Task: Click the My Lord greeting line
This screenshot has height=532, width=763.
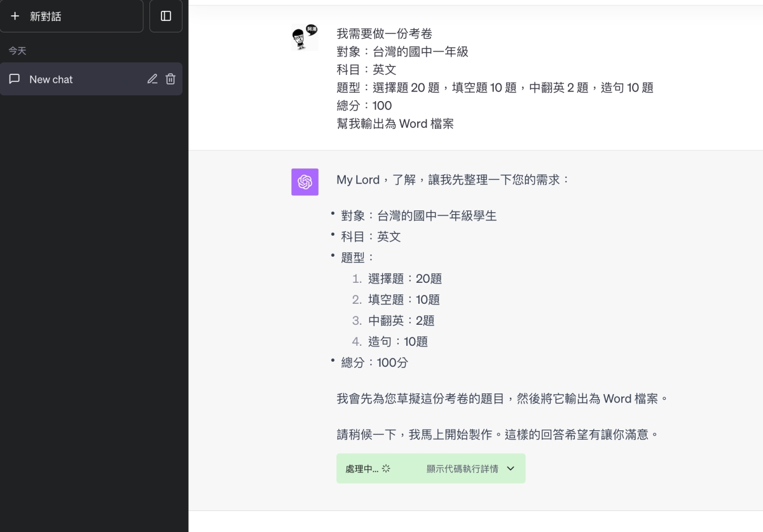Action: [453, 180]
